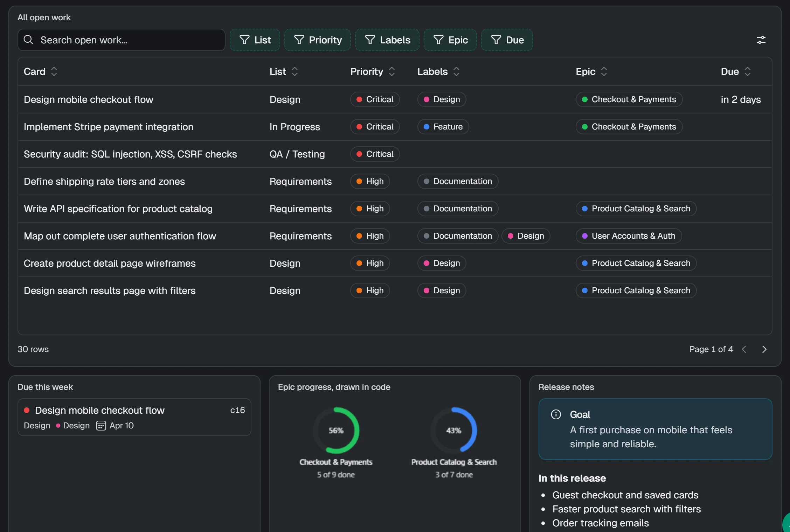This screenshot has height=532, width=790.
Task: Click the 'Page 1 of 4' indicator
Action: pos(711,349)
